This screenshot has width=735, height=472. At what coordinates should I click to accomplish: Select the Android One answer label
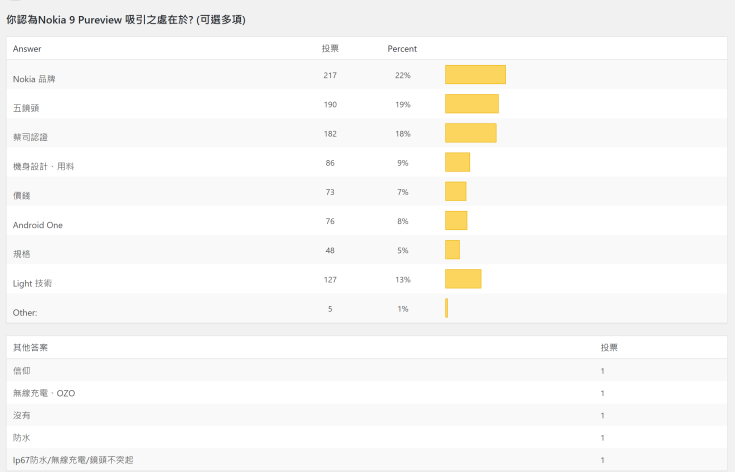click(38, 225)
